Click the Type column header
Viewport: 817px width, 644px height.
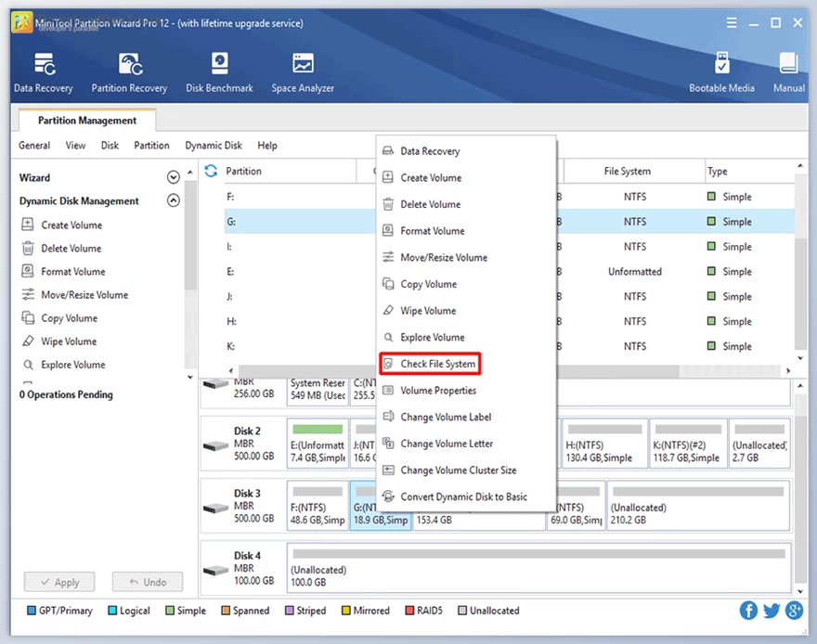point(749,171)
